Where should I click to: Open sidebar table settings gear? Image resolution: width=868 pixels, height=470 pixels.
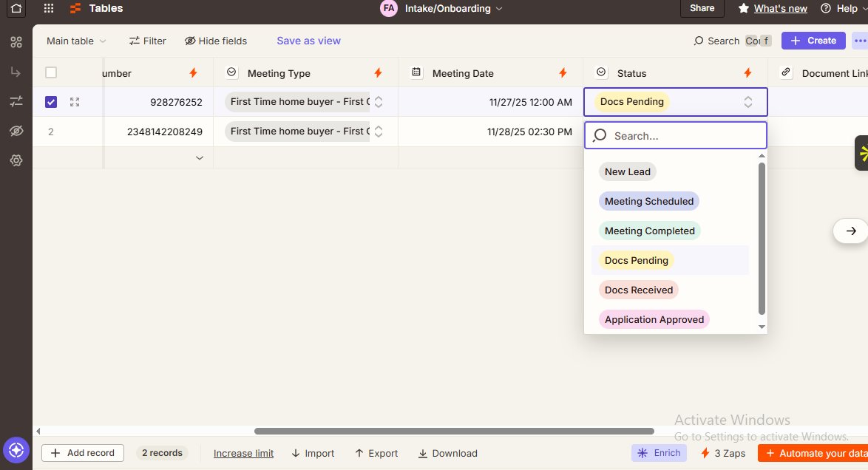16,160
